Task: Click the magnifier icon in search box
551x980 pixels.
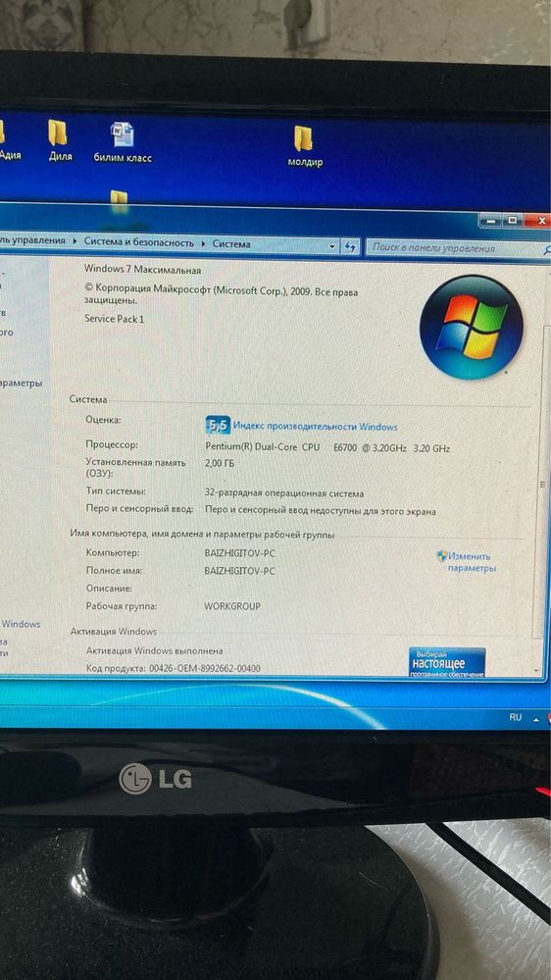Action: (x=547, y=249)
